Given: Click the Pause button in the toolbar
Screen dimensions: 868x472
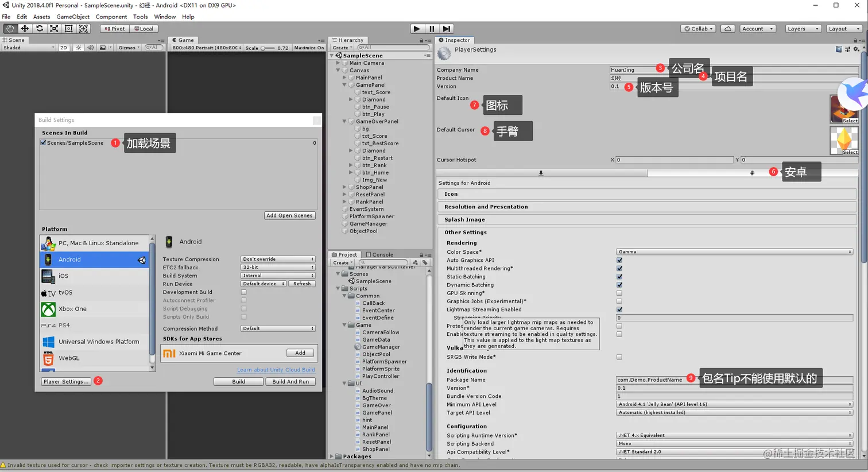Looking at the screenshot, I should [432, 29].
